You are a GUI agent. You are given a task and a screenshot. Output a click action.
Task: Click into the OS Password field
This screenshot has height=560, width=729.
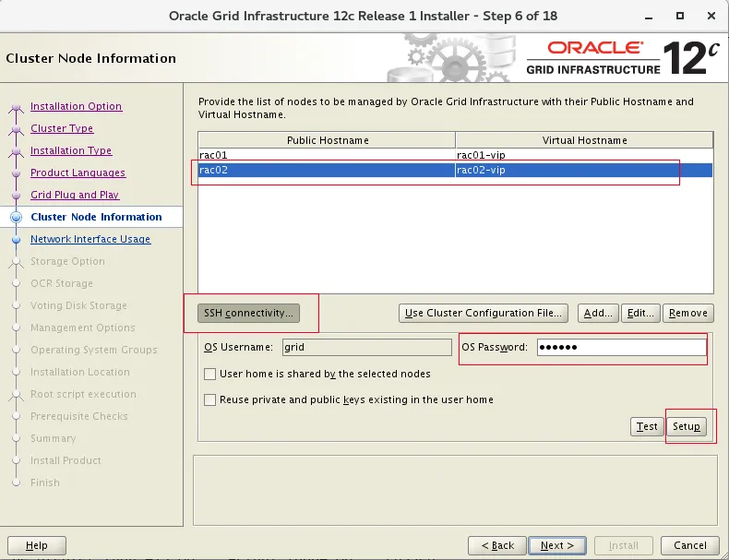pos(622,347)
